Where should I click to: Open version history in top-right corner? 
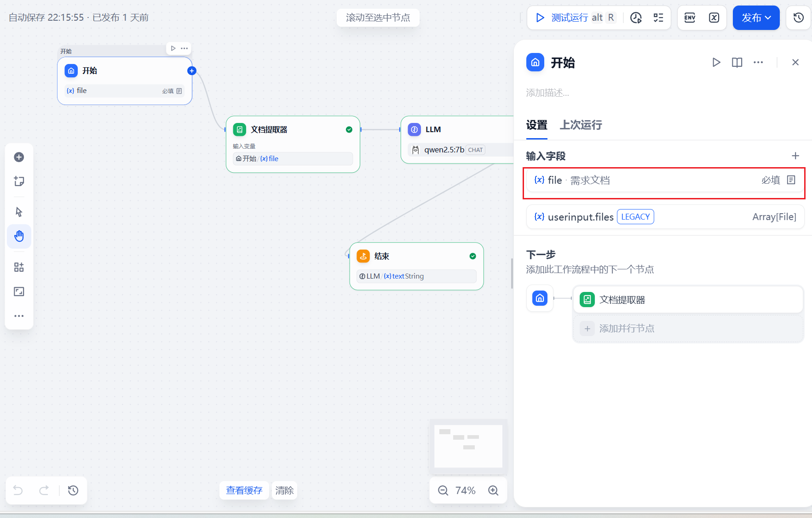click(x=798, y=17)
